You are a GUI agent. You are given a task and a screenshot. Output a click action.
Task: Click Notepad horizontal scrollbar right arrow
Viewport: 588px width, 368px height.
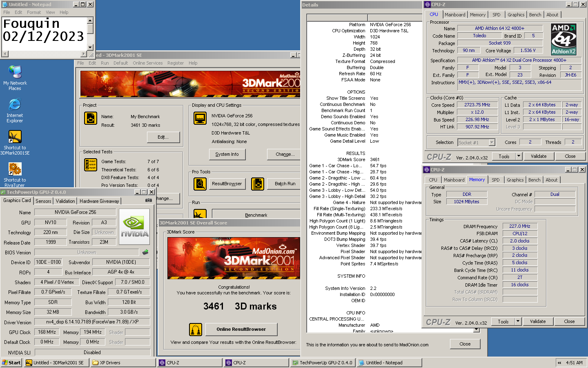(83, 54)
